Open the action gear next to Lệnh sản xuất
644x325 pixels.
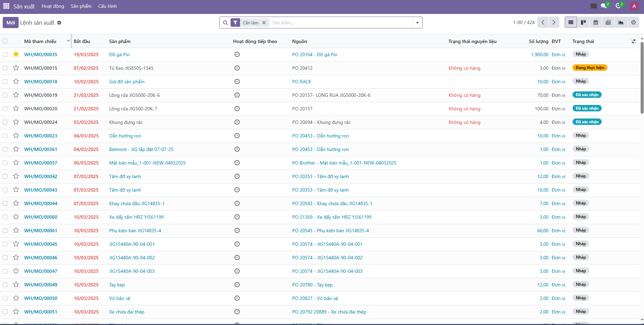59,23
